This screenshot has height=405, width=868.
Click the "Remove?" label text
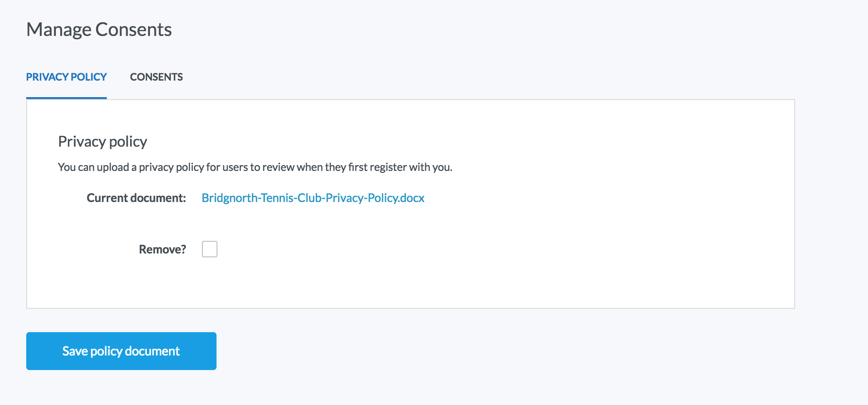(162, 250)
